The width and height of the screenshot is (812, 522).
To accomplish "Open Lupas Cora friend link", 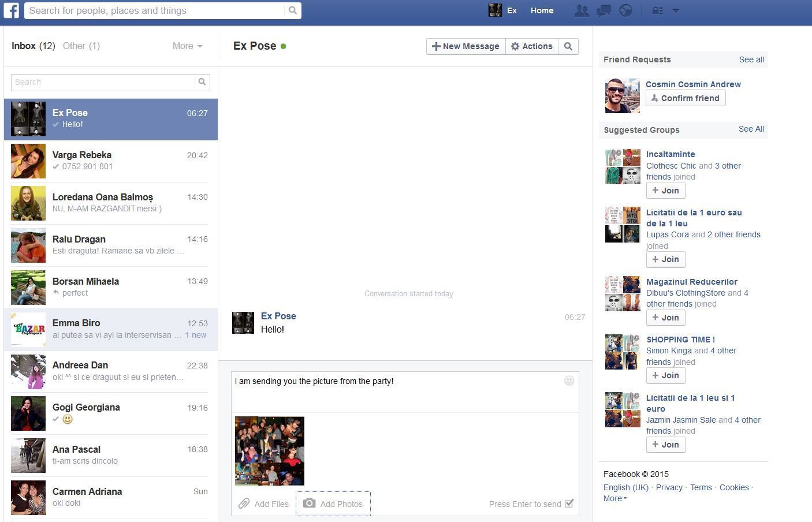I will pyautogui.click(x=668, y=234).
